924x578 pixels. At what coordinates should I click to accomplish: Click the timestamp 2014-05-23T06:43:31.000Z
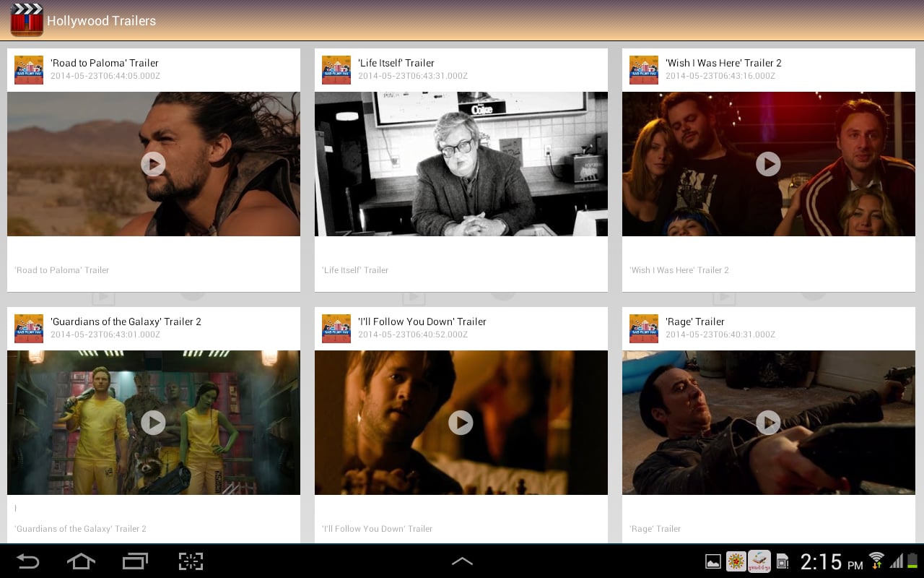[x=413, y=76]
